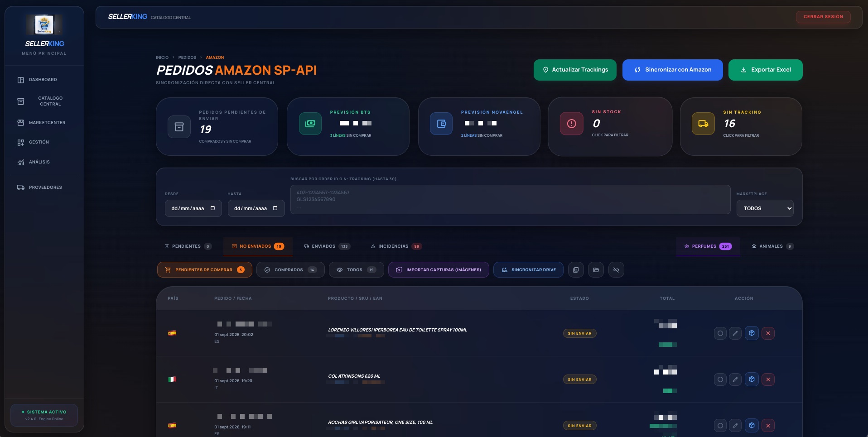Edit the Lorenzo Villoresi order with pencil icon
The image size is (868, 437).
tap(735, 333)
